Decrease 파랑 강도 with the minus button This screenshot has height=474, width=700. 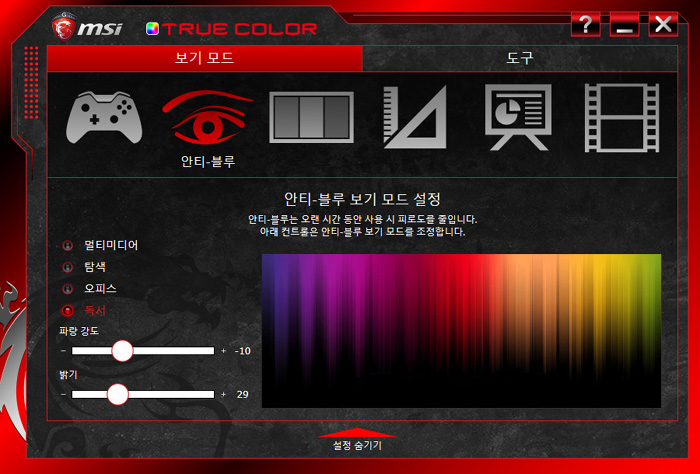coord(63,351)
